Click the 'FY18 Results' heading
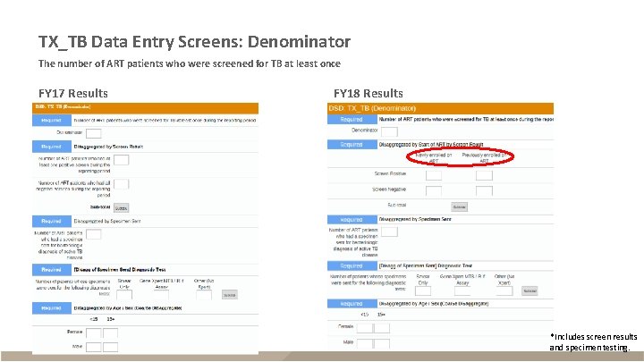 (369, 94)
